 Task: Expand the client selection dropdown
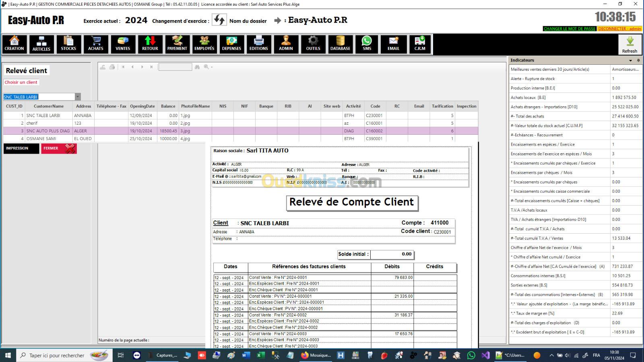78,97
